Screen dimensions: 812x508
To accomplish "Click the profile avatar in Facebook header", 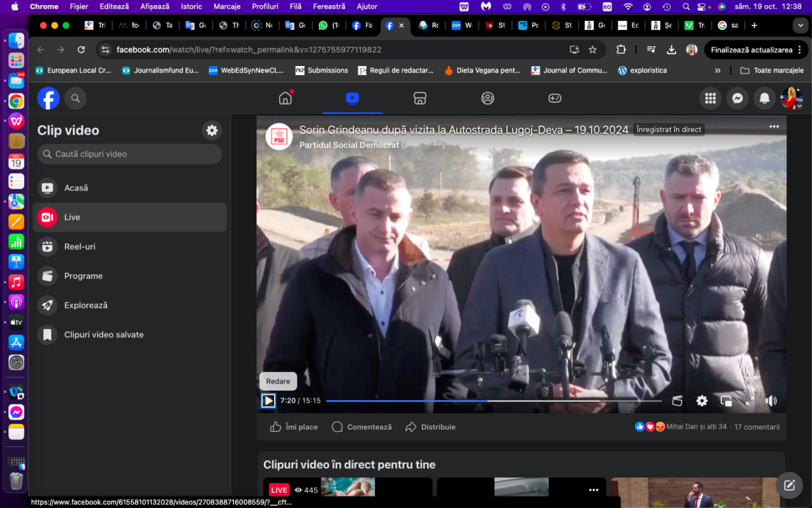I will [792, 98].
